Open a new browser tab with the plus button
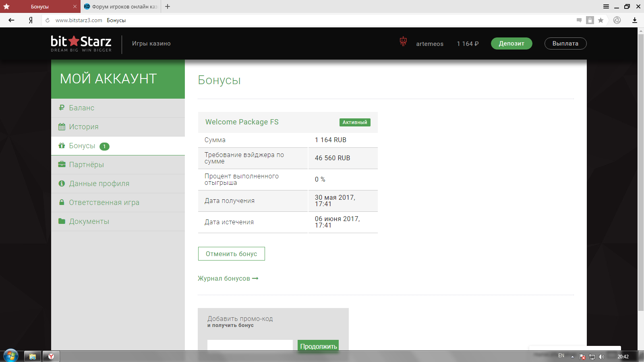 [x=168, y=6]
